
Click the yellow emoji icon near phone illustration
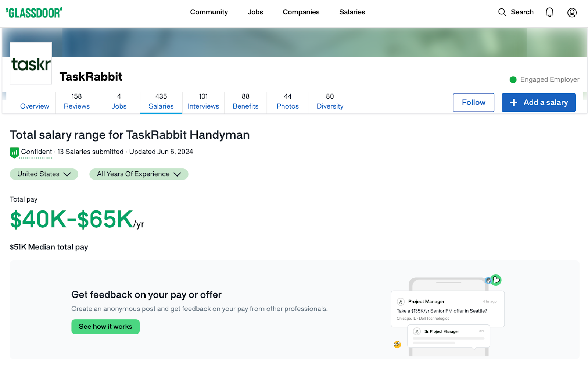pos(397,345)
